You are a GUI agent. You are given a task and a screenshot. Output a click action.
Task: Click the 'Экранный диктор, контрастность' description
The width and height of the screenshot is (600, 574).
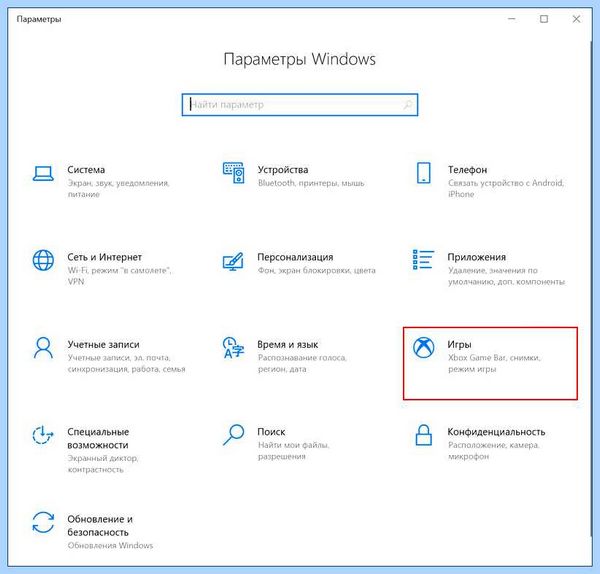coord(103,464)
